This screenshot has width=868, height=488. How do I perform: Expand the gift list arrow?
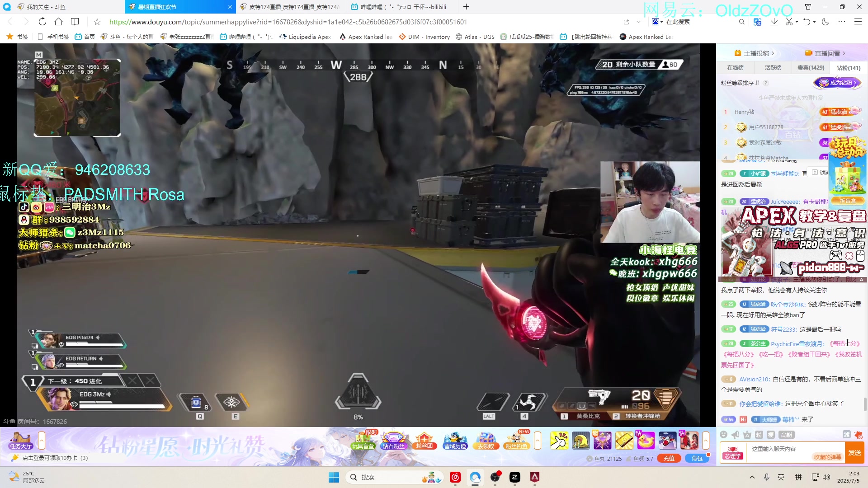click(705, 441)
